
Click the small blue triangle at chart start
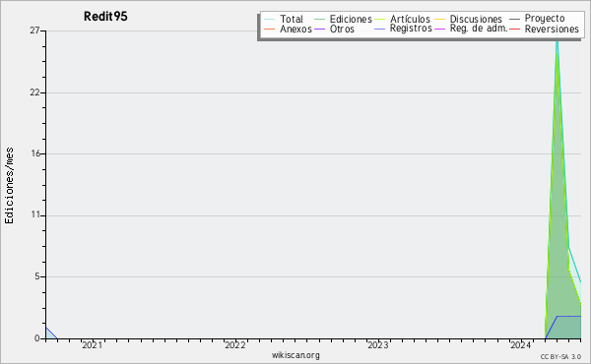coord(49,334)
